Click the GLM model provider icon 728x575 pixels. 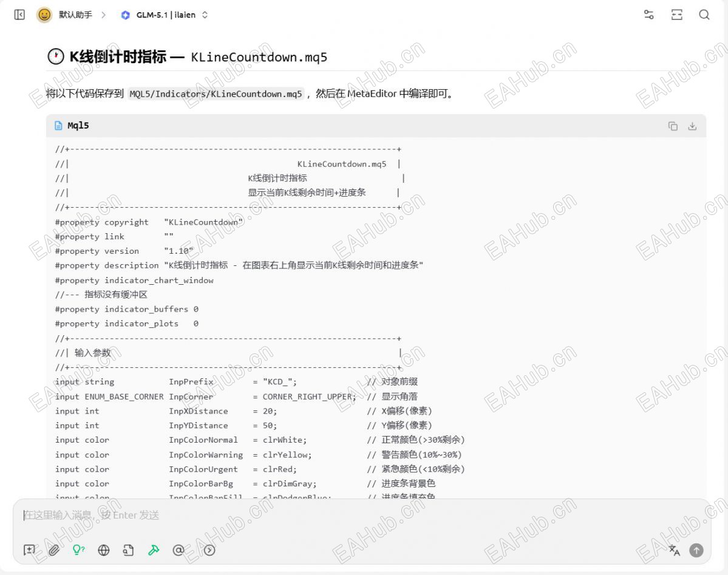pos(125,15)
